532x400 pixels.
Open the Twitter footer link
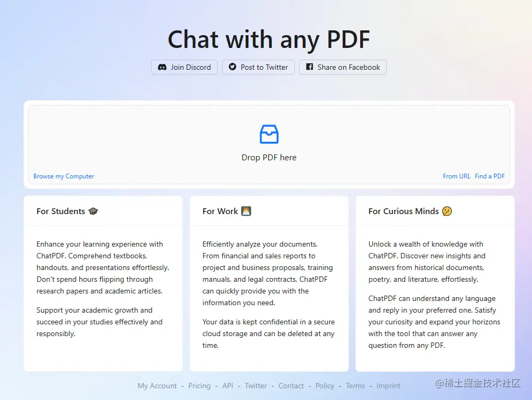pos(256,386)
